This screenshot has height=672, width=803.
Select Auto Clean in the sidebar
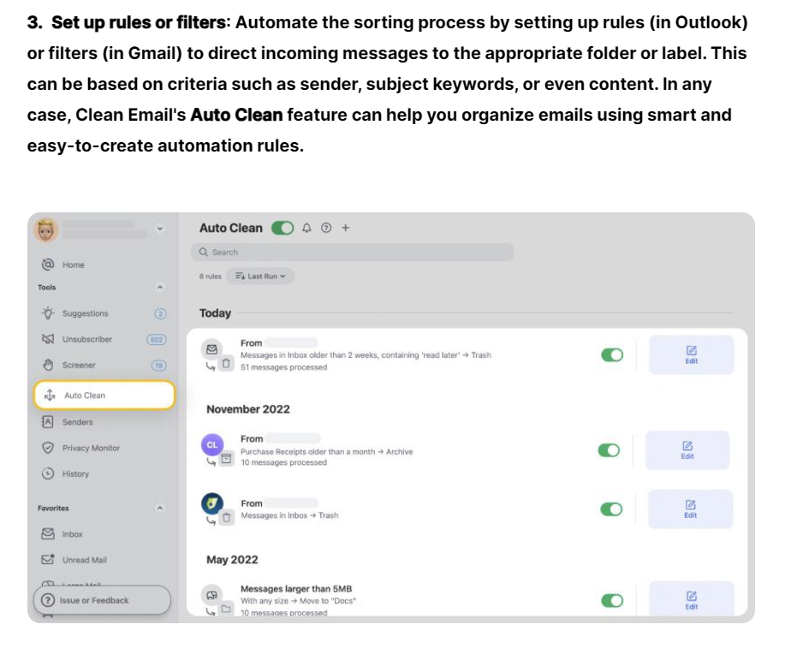(104, 395)
